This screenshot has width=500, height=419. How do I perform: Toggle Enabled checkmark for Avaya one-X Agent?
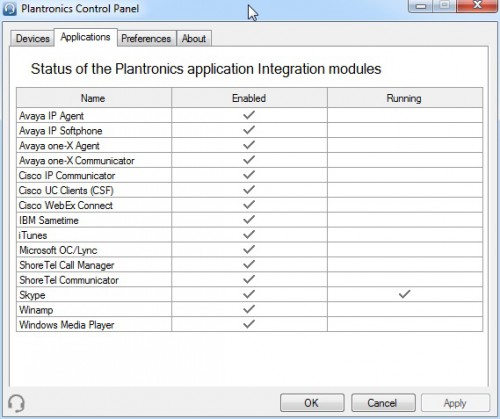pos(249,145)
